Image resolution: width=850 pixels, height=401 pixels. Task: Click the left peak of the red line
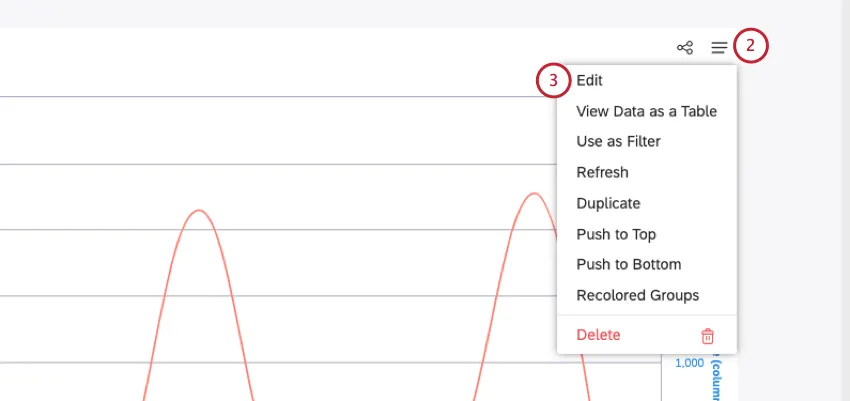(x=200, y=211)
